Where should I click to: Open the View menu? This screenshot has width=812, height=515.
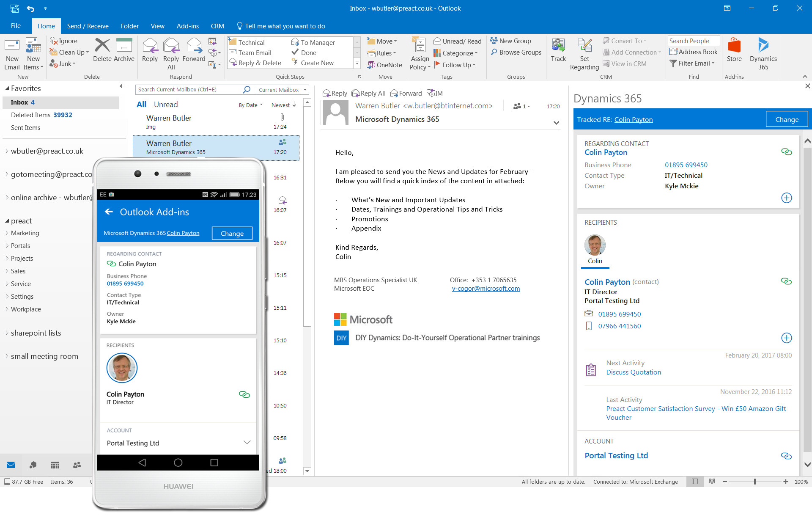pyautogui.click(x=157, y=26)
